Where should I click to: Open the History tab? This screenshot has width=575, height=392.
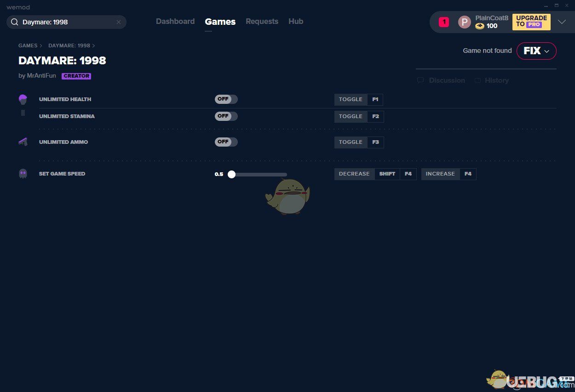(x=497, y=80)
